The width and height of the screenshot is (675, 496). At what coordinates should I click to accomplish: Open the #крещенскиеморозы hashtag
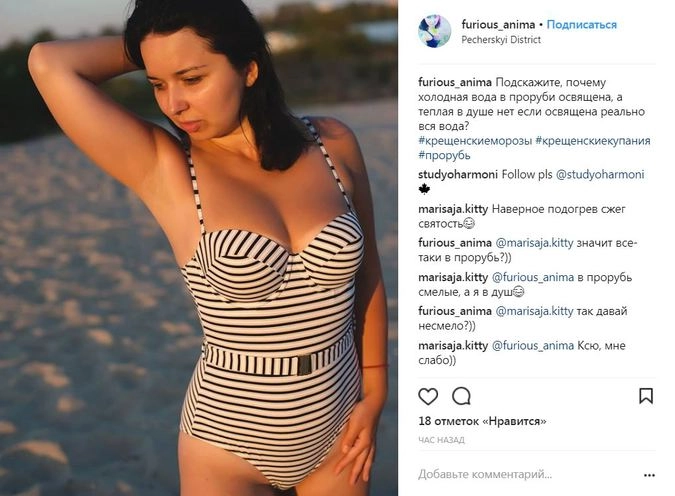[x=475, y=141]
